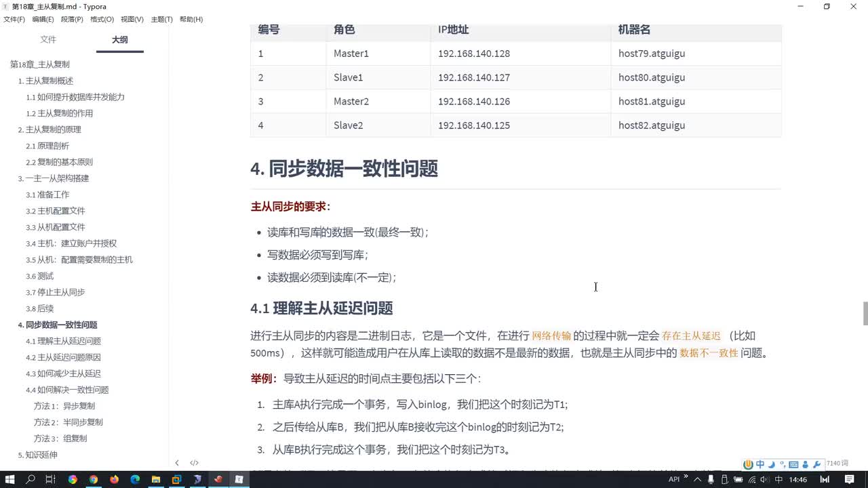Click the 7140 词 word count
The width and height of the screenshot is (868, 488).
[x=837, y=463]
